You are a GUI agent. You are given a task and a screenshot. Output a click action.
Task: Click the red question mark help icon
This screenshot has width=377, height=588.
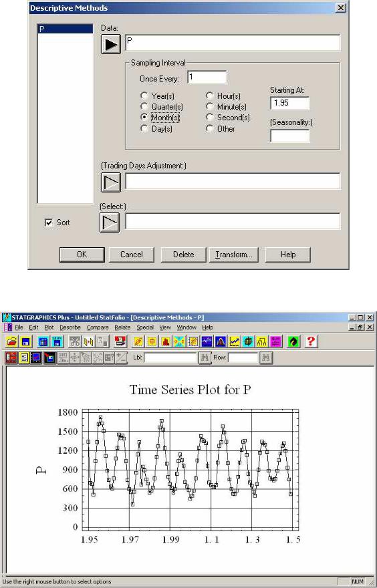click(x=311, y=341)
